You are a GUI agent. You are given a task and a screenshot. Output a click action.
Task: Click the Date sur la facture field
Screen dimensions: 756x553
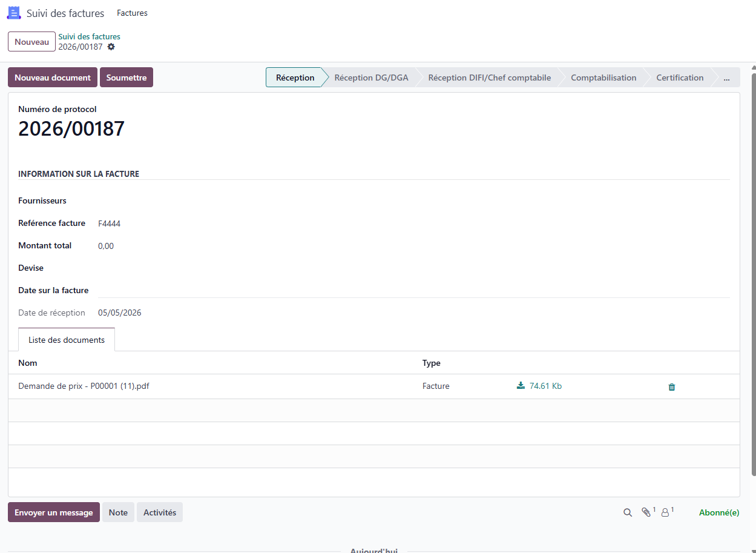[414, 290]
